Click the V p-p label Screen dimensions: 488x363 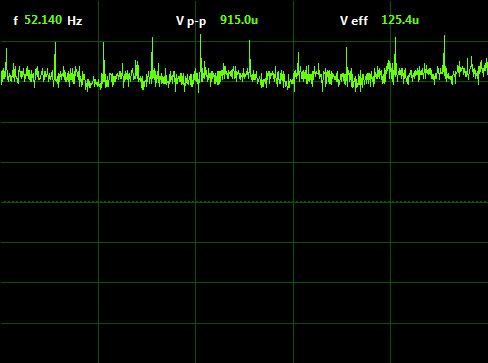[191, 21]
